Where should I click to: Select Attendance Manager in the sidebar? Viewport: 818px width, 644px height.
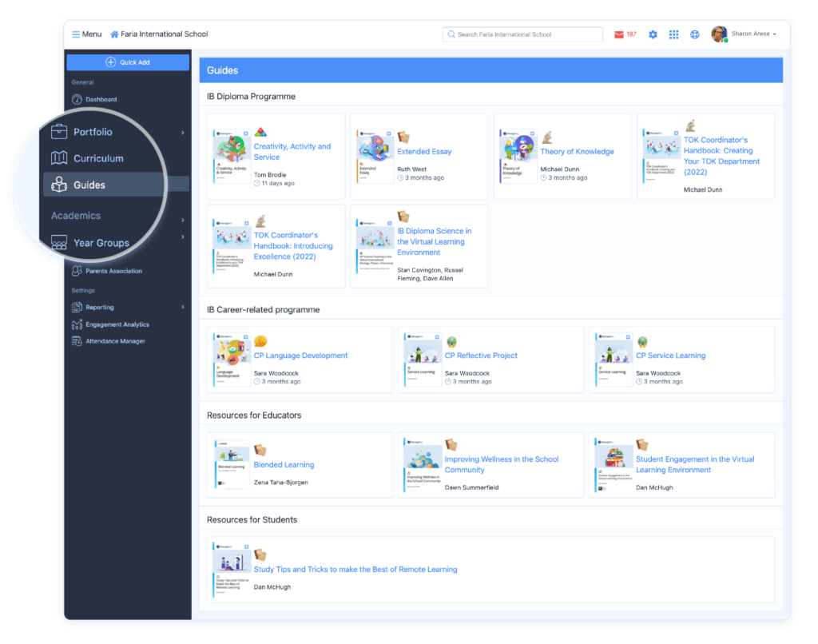(x=115, y=341)
